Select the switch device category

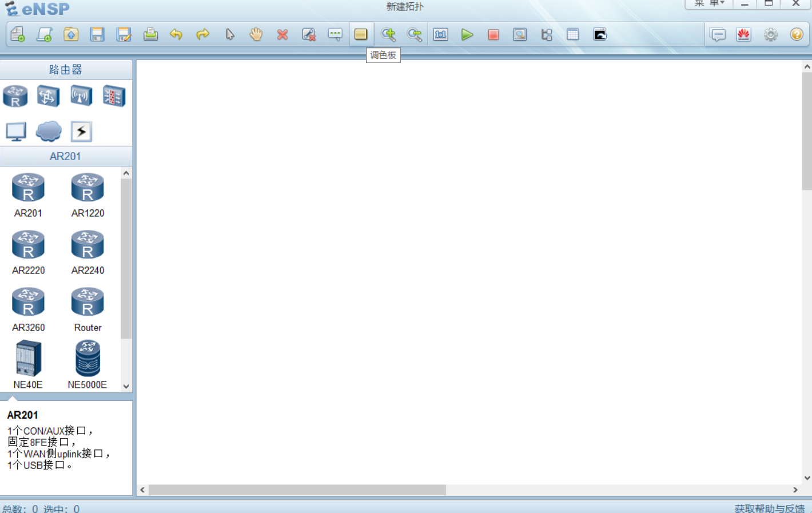click(x=48, y=96)
